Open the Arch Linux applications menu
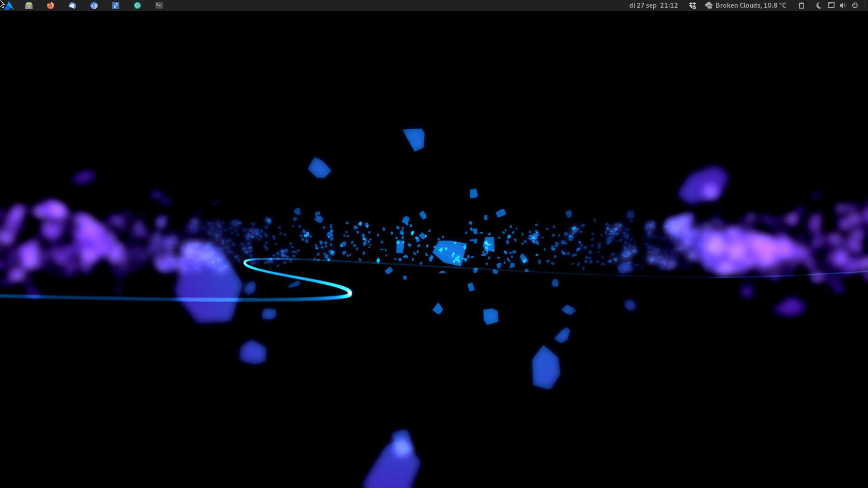This screenshot has width=868, height=488. [x=8, y=5]
